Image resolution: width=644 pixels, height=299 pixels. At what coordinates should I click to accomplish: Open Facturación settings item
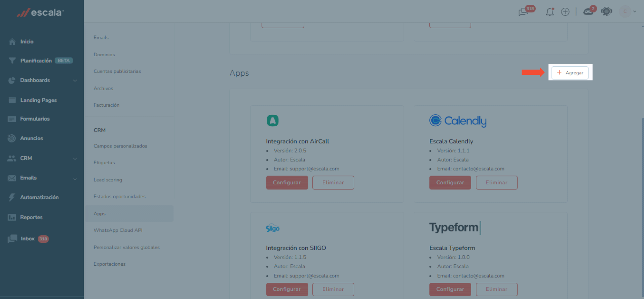pos(107,105)
